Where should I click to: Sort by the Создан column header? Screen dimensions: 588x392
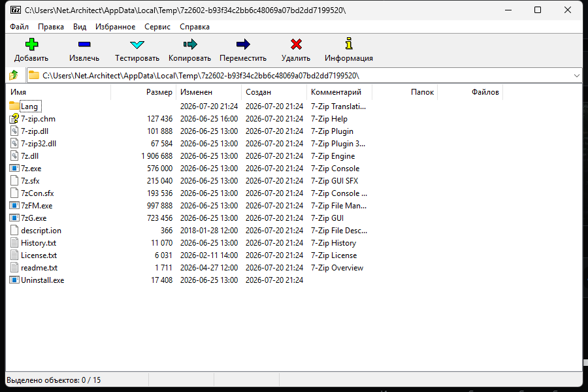(274, 92)
